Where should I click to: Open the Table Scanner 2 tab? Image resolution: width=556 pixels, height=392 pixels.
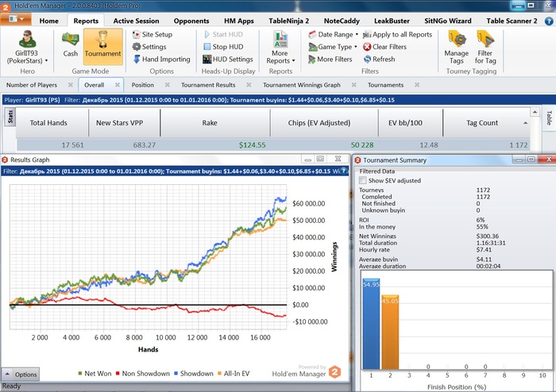tap(512, 21)
